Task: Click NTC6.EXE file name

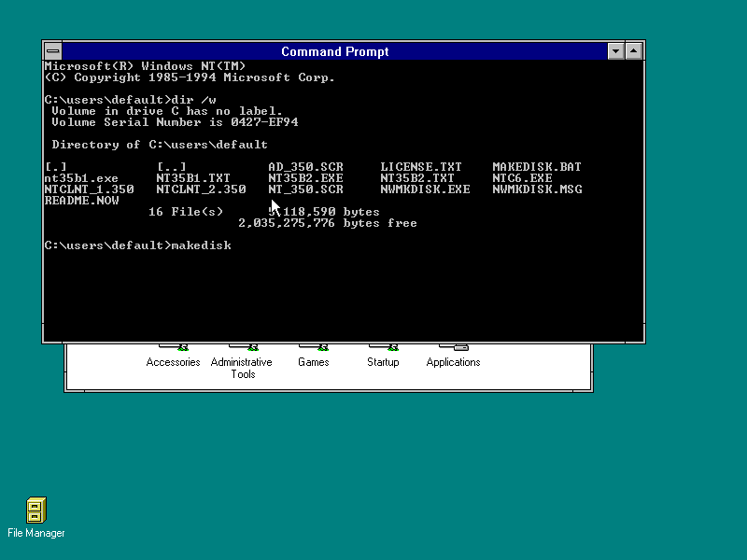Action: [x=522, y=178]
